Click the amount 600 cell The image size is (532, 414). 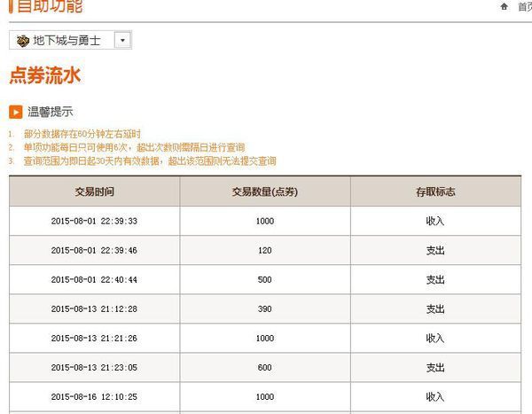pyautogui.click(x=265, y=368)
